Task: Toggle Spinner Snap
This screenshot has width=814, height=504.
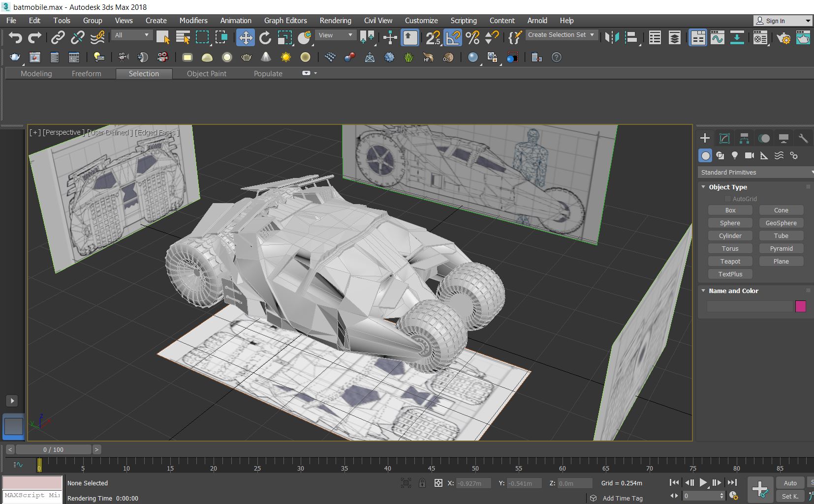Action: click(492, 37)
